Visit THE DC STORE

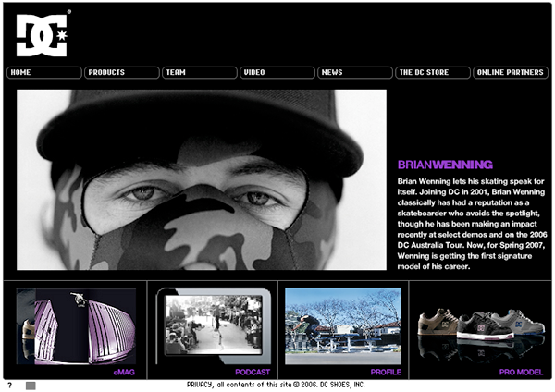point(433,72)
